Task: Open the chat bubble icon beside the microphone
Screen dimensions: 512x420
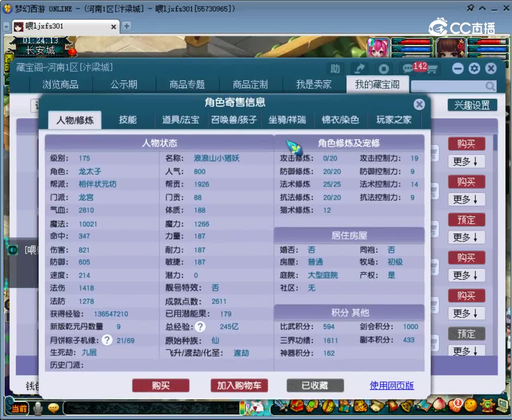Action: click(x=54, y=408)
